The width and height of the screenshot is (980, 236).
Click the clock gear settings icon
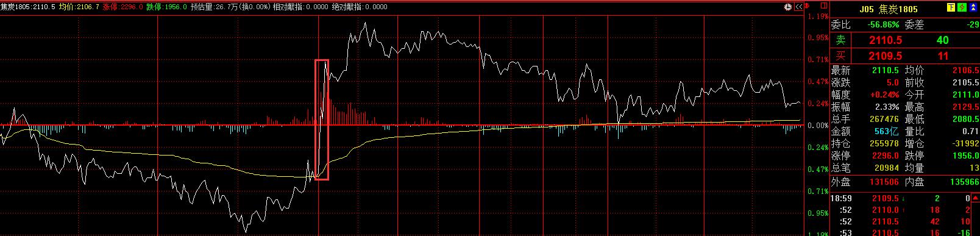[788, 7]
